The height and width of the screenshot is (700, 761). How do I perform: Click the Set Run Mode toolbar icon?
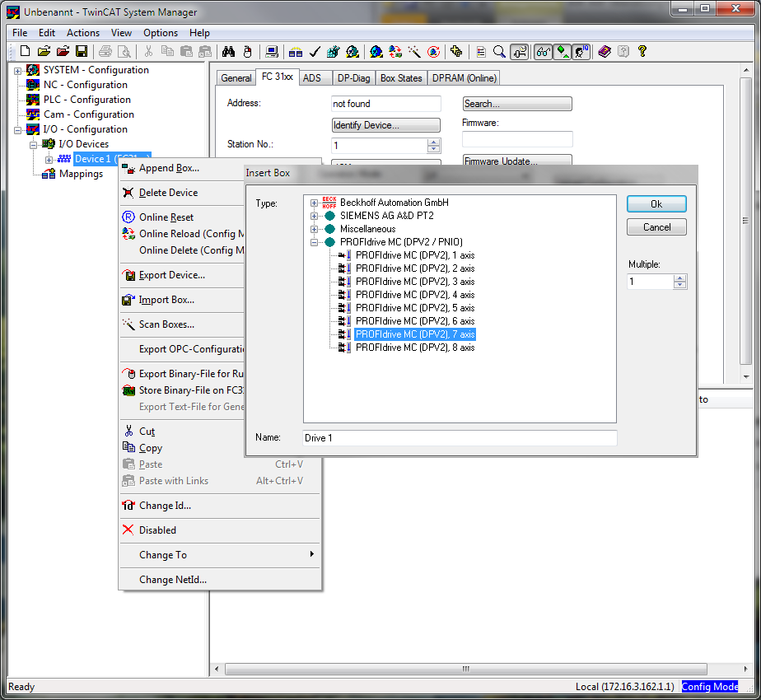click(x=352, y=51)
